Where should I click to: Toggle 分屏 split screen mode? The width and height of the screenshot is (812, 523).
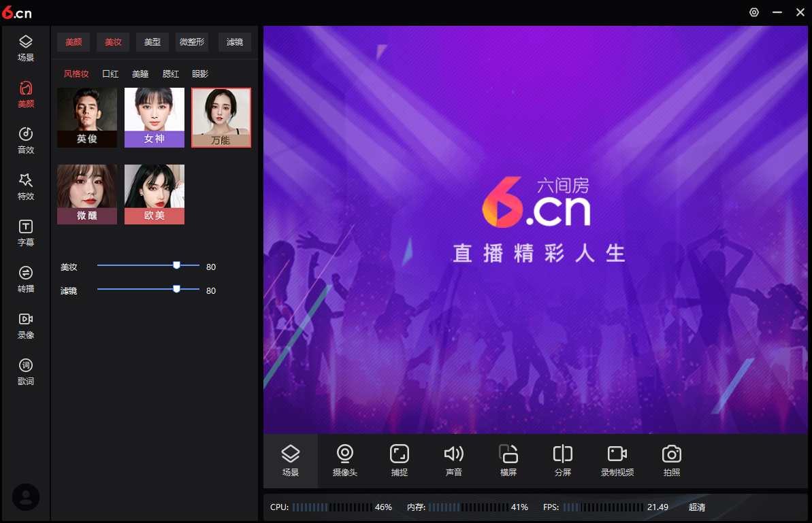click(563, 460)
